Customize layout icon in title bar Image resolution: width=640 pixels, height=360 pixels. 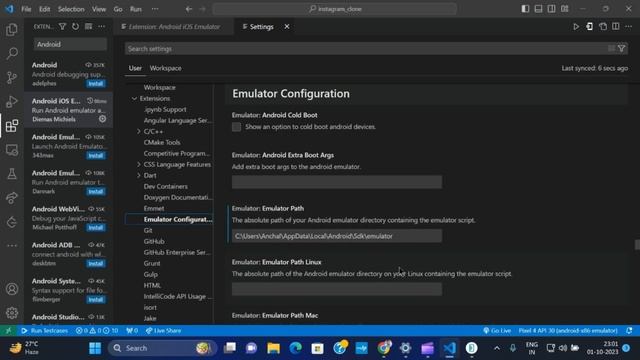pyautogui.click(x=565, y=9)
